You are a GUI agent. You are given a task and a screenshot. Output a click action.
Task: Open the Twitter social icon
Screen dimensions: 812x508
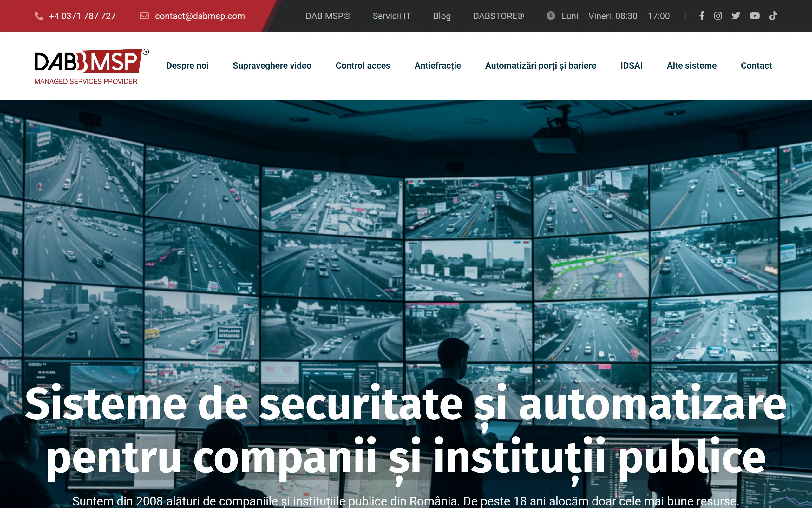tap(736, 16)
